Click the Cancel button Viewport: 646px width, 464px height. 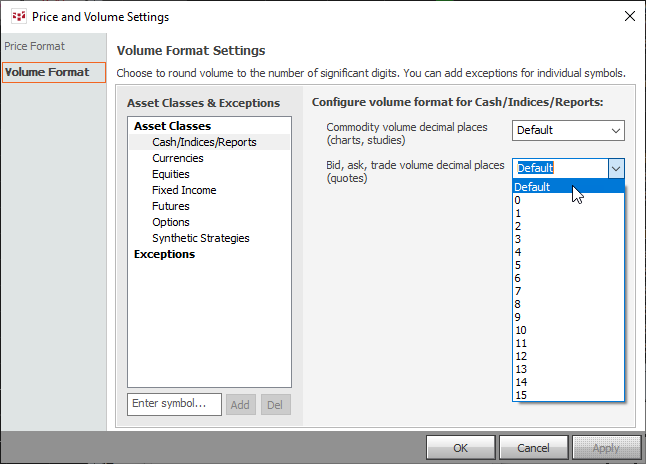[x=531, y=448]
